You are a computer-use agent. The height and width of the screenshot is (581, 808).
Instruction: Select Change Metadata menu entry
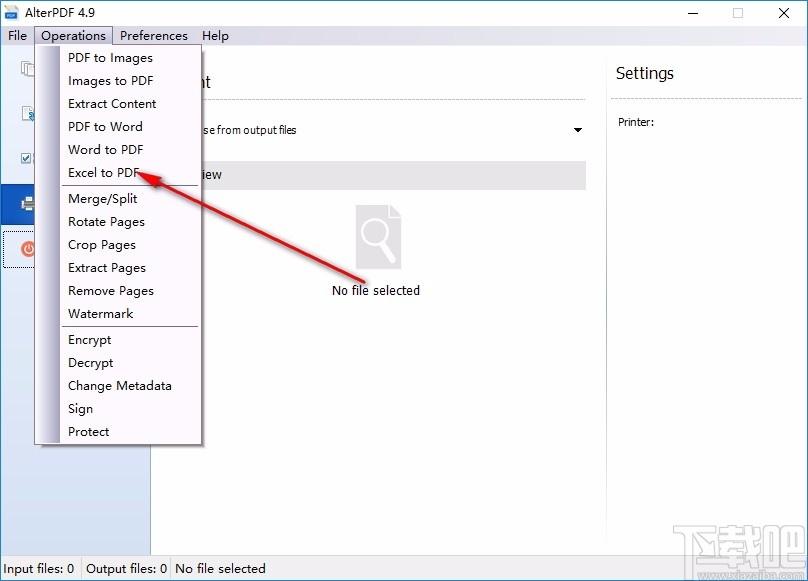(120, 386)
